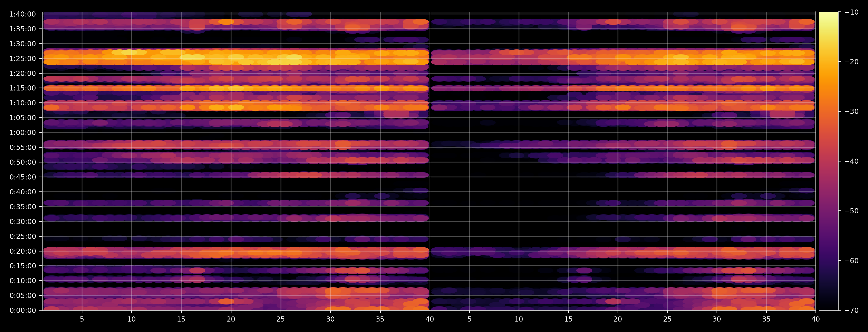Click x-axis label 15 under left heatmap
Viewport: 868px width, 332px height.
click(181, 319)
